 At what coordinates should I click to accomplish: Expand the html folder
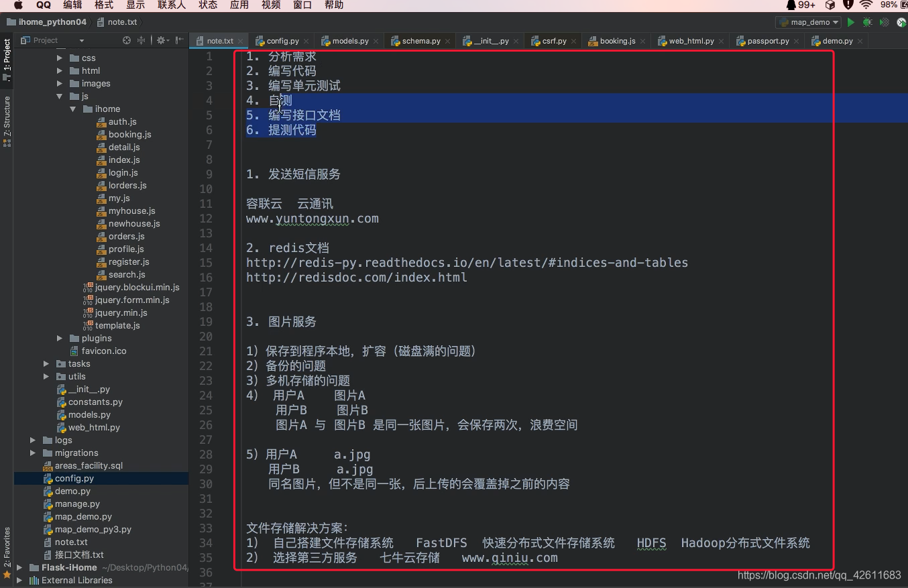60,71
